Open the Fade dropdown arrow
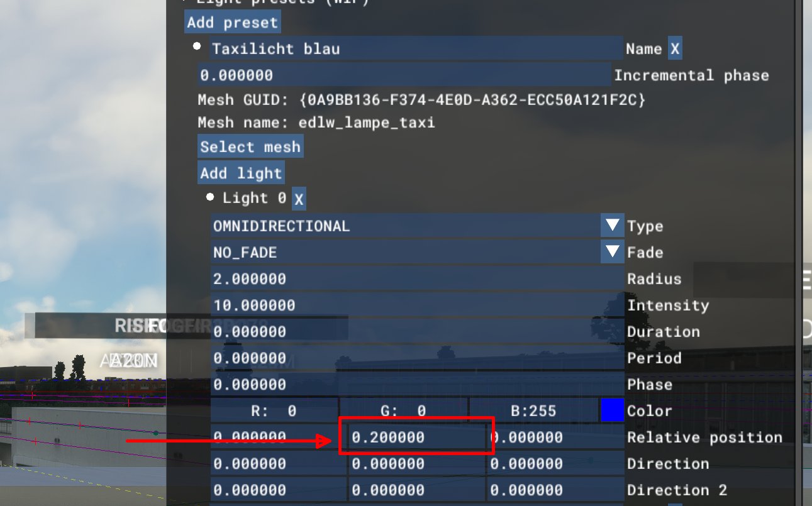 pyautogui.click(x=612, y=252)
